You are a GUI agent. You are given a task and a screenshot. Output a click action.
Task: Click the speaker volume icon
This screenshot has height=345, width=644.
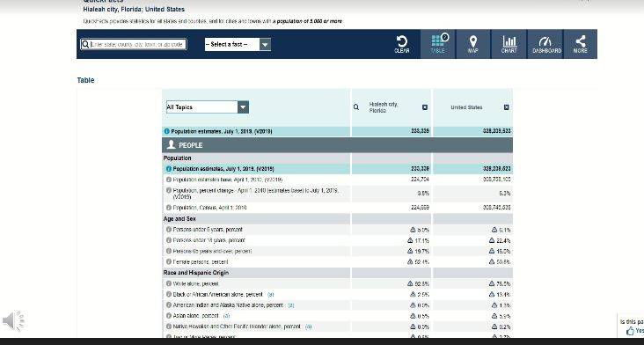tap(13, 321)
